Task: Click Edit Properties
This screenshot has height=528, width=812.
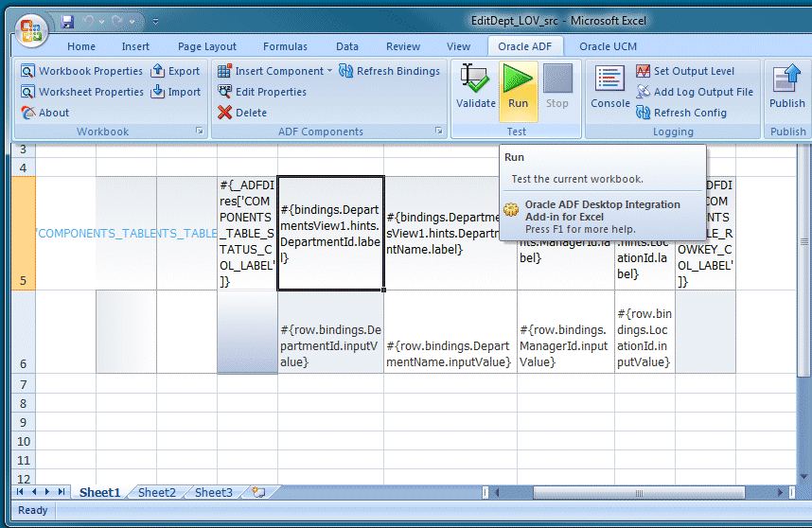Action: pyautogui.click(x=262, y=92)
